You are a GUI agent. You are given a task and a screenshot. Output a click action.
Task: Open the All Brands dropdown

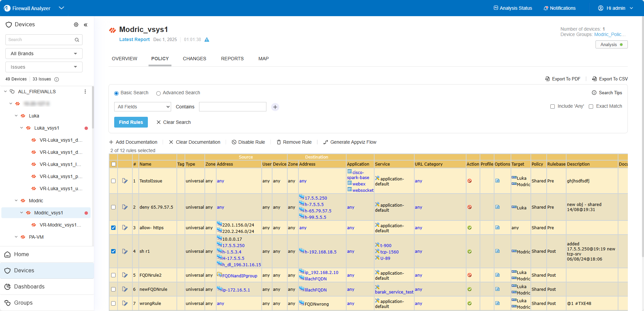tap(44, 54)
